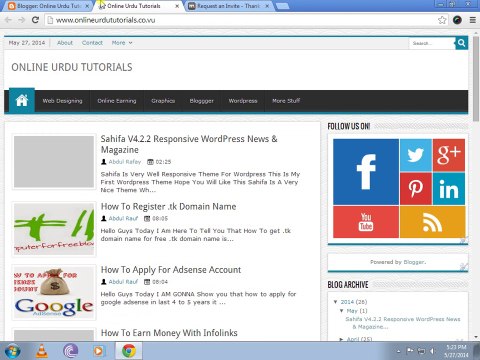Open Sahifa V4.2.2 Responsive WordPress post title
This screenshot has height=360, width=480.
pyautogui.click(x=189, y=144)
